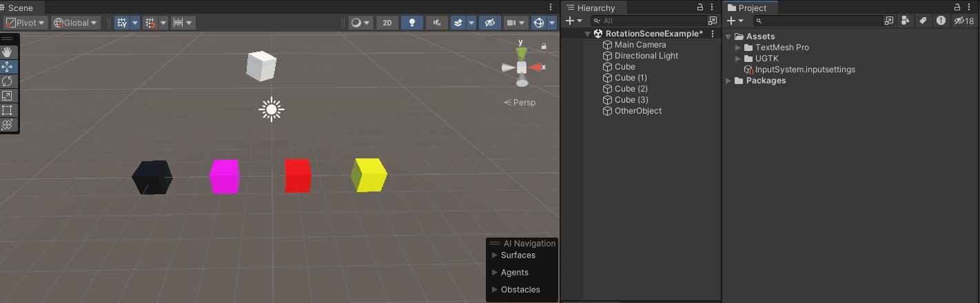Open the Global handle rotation dropdown
This screenshot has height=303, width=980.
click(x=76, y=23)
